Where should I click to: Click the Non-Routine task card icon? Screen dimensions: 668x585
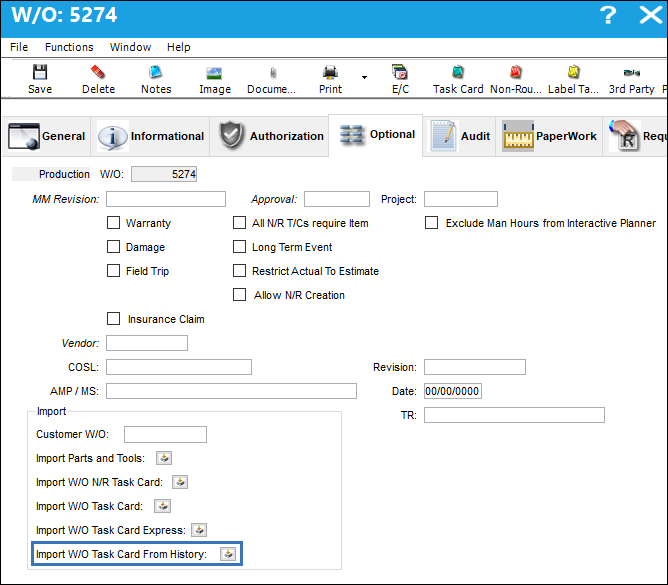tap(515, 72)
